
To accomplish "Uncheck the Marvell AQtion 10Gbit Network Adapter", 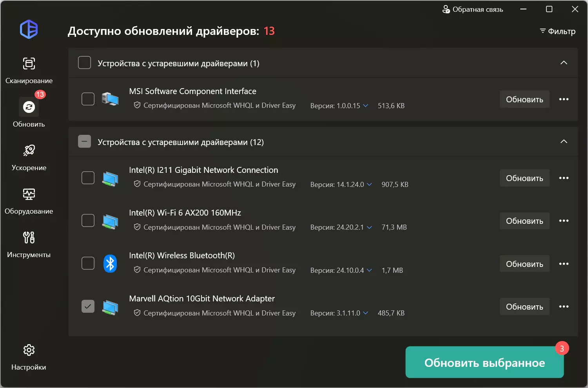I will (x=88, y=306).
